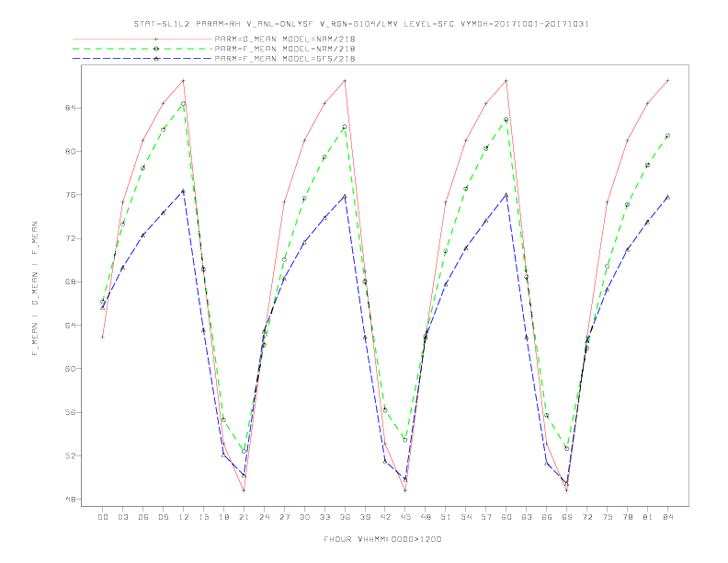Click the vertical F_MEAN | O_MEAN | F_MEAN axis title
Viewport: 728px width, 563px height.
point(35,289)
